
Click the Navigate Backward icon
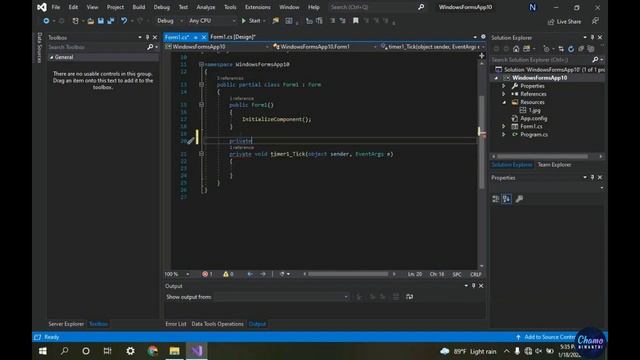[46, 21]
